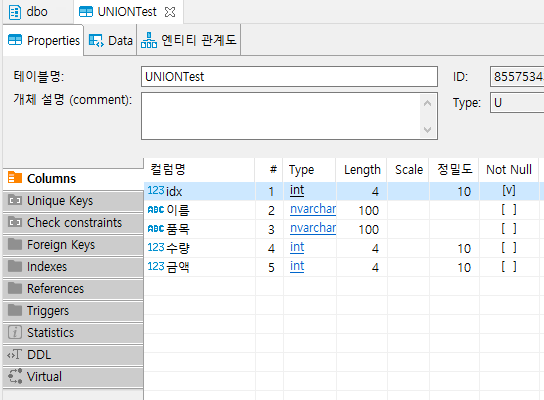Close the UNIONTest tab

(170, 12)
